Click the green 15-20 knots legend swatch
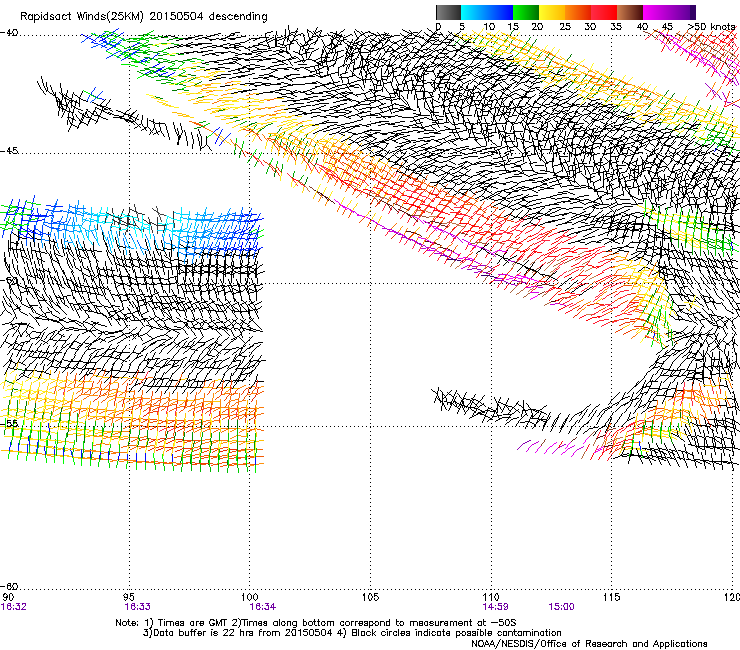Image resolution: width=740 pixels, height=650 pixels. [526, 12]
